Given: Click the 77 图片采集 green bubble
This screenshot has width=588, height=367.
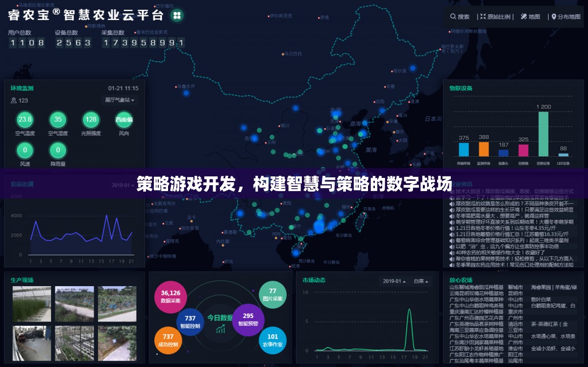Looking at the screenshot, I should tap(272, 294).
